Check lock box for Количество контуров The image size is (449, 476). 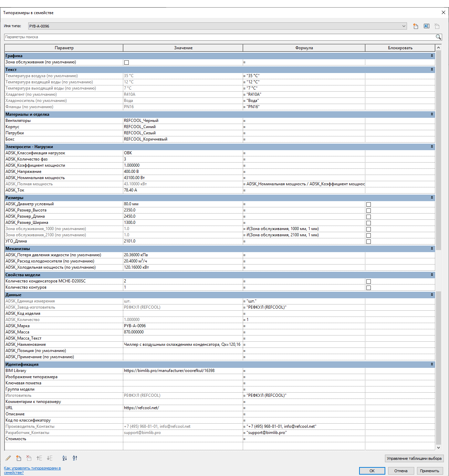(x=368, y=288)
